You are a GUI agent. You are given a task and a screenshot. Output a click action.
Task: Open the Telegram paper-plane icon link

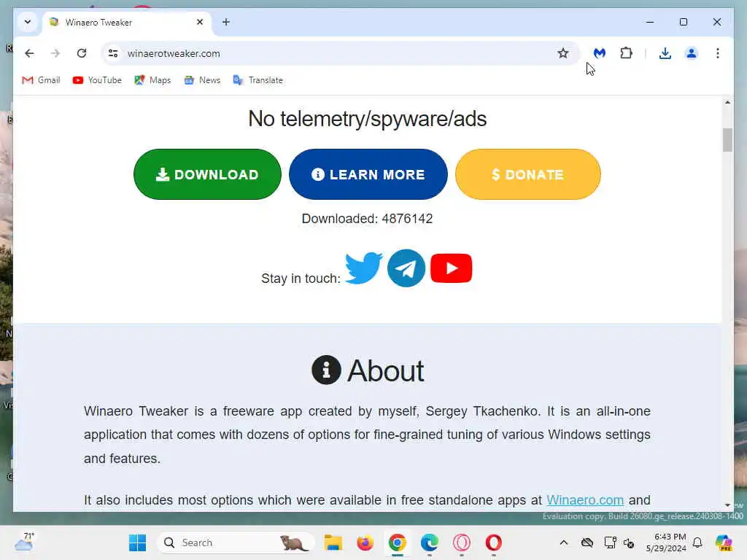pyautogui.click(x=406, y=268)
